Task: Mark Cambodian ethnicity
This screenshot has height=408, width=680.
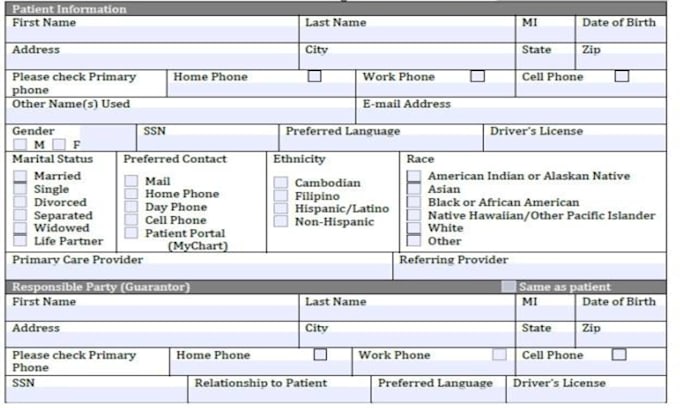Action: (x=281, y=183)
